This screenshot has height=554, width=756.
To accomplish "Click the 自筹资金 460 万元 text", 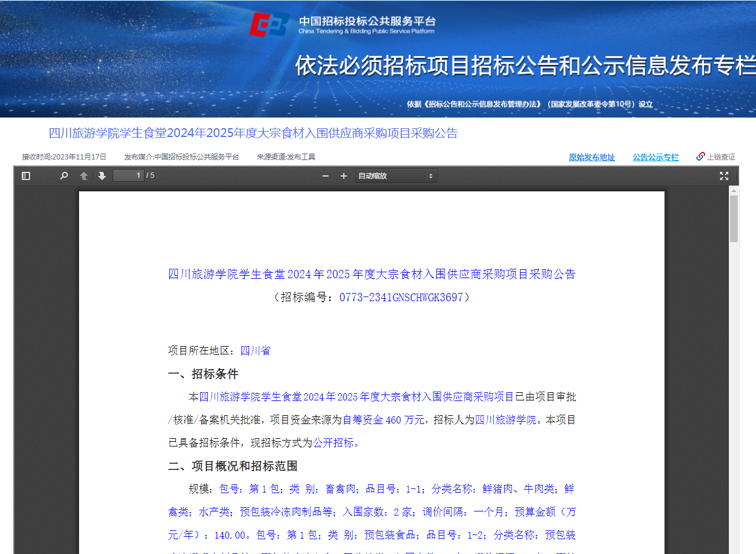I will pyautogui.click(x=384, y=421).
